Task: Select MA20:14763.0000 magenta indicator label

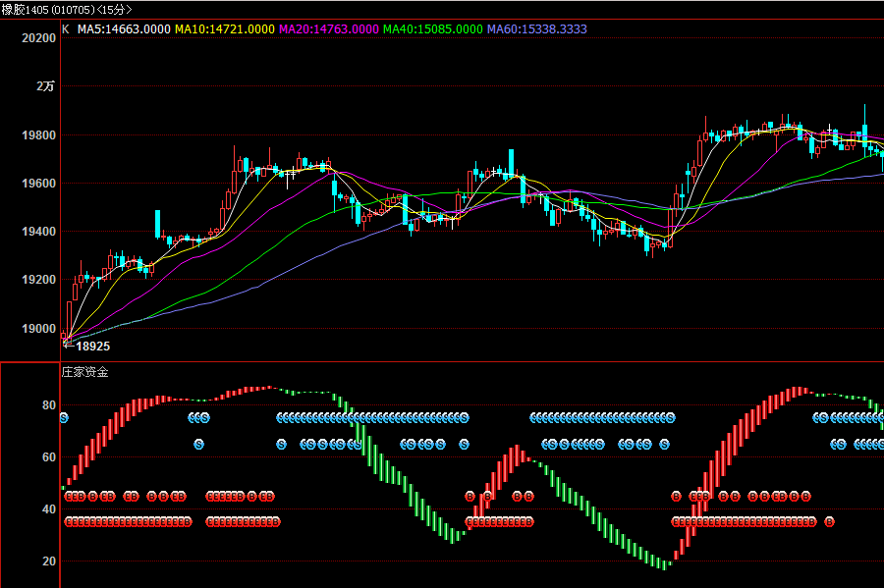Action: [329, 29]
